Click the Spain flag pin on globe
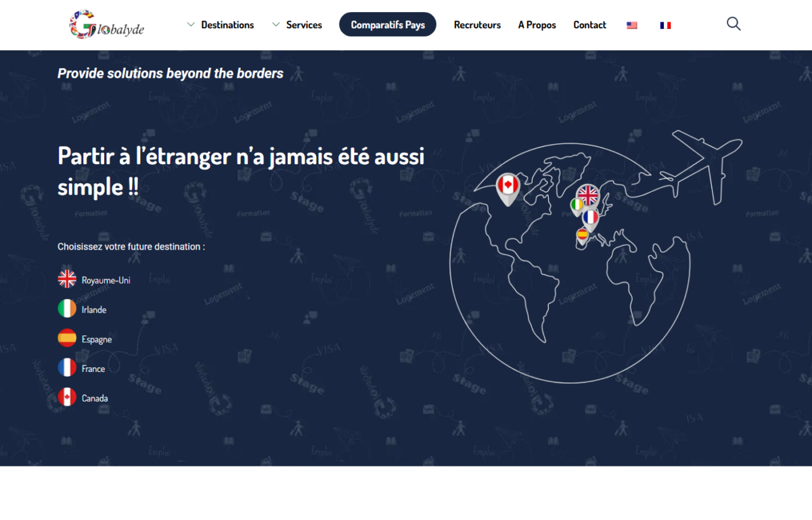 [582, 235]
